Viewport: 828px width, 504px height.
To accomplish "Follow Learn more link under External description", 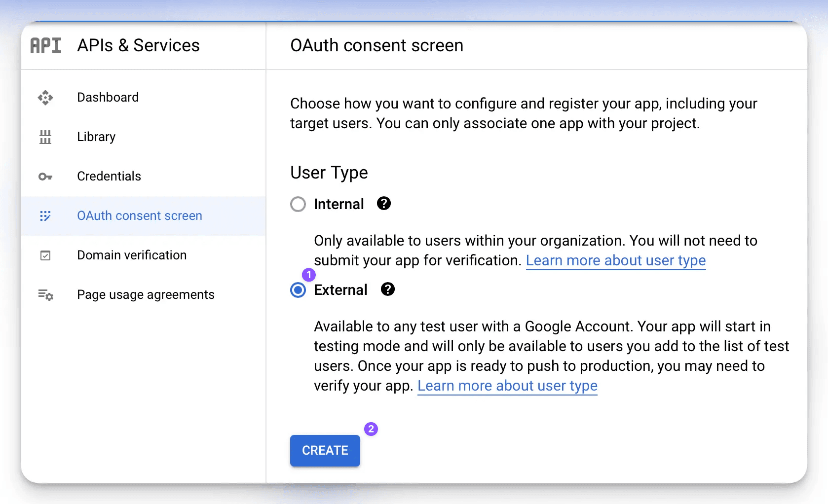I will 507,386.
